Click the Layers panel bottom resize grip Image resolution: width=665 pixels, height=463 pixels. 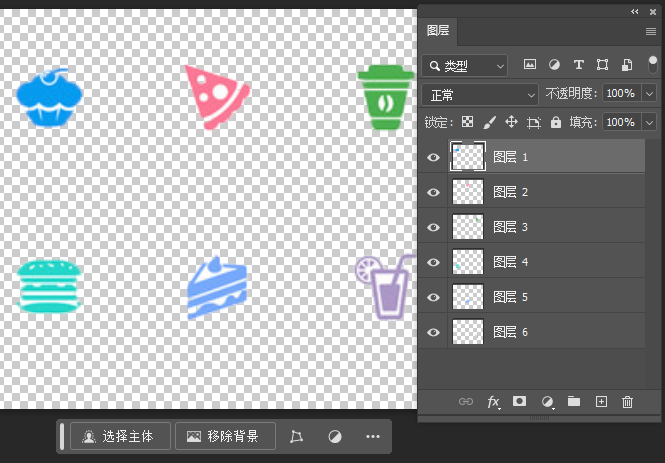tap(539, 418)
